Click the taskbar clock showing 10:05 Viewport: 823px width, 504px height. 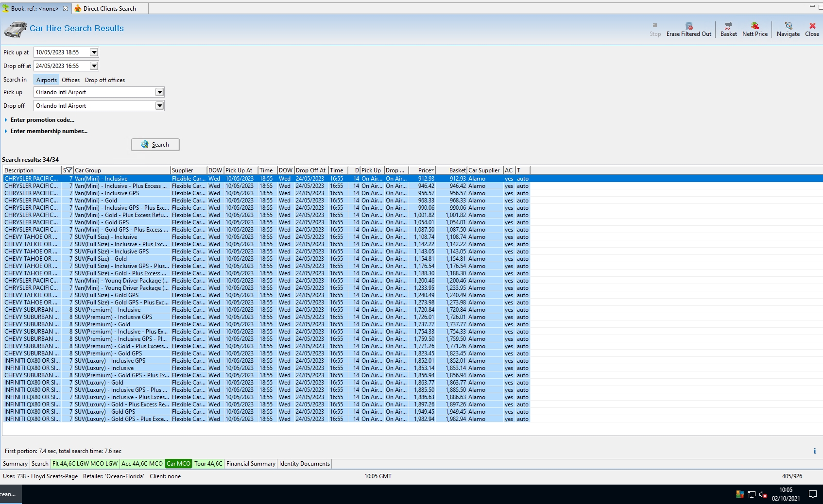[786, 494]
